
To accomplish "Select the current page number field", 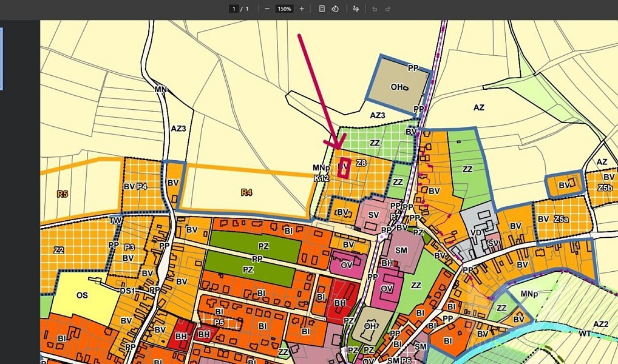I will (x=234, y=8).
